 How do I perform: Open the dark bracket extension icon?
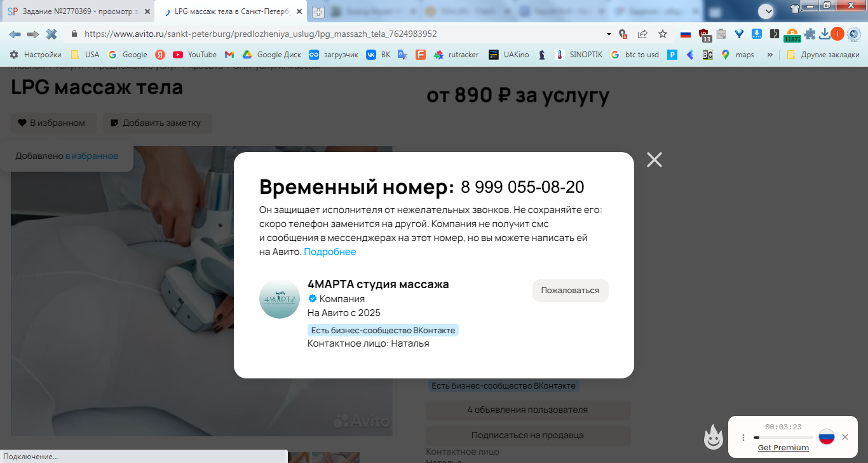click(775, 34)
